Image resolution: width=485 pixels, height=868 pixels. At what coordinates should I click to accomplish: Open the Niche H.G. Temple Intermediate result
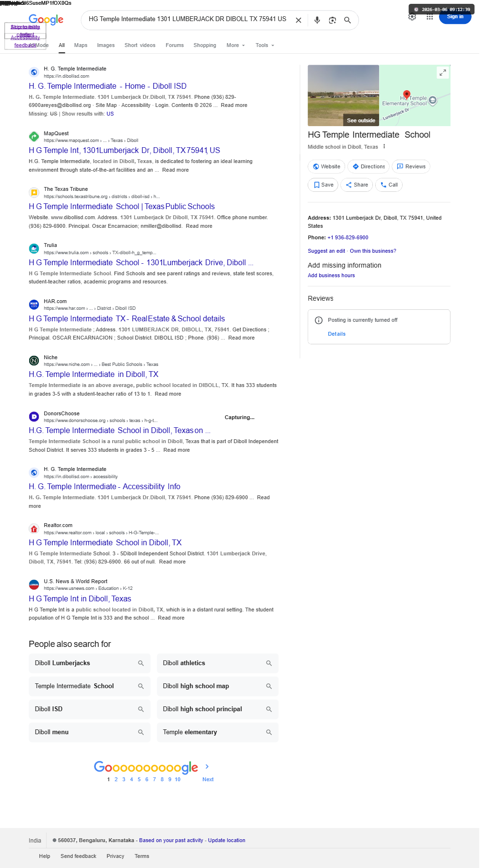(x=93, y=374)
